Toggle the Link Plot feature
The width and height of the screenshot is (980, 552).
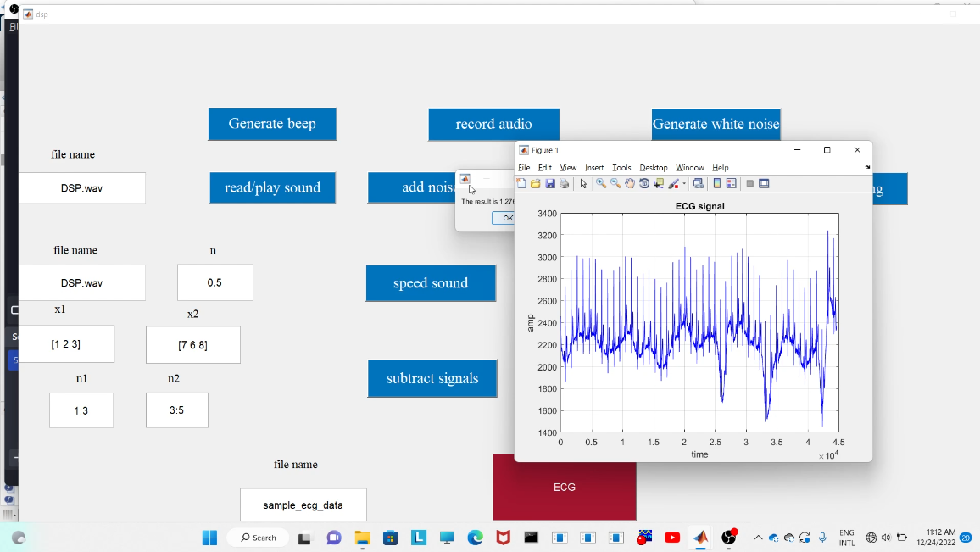pos(699,183)
